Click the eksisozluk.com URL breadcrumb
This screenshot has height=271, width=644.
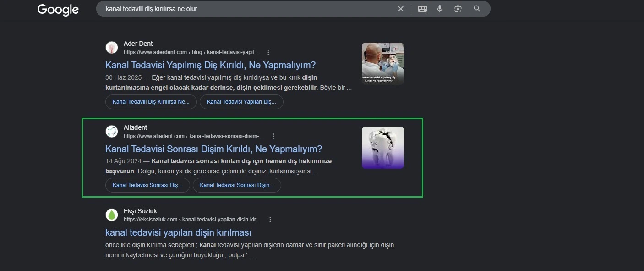point(192,220)
